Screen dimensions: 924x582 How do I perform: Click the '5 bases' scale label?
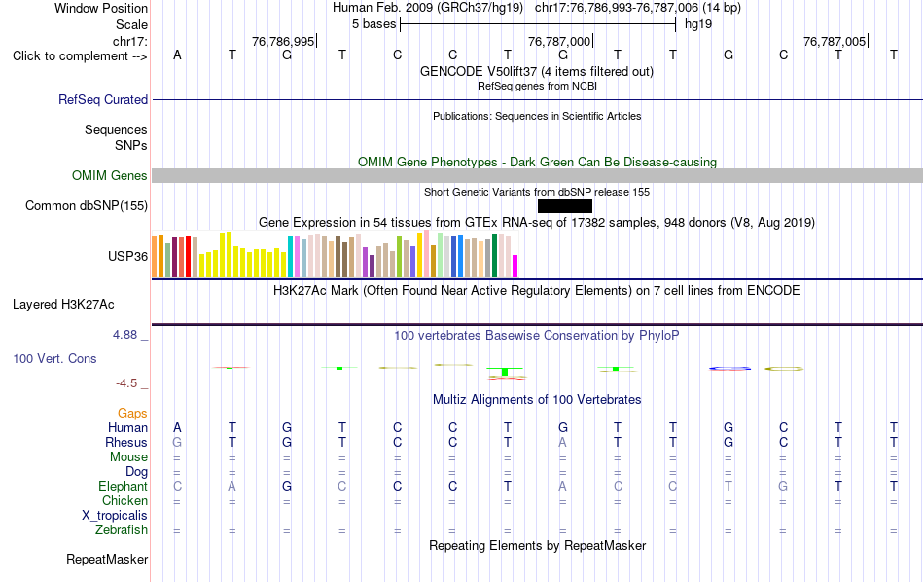click(x=374, y=24)
